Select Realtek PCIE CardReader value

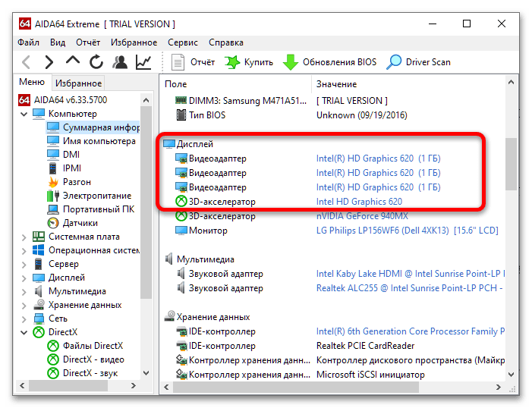point(365,346)
